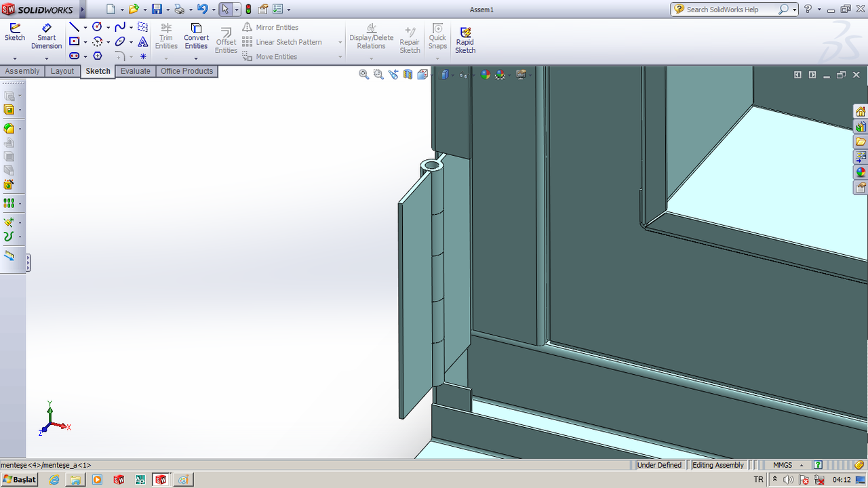Select the Circle sketch tool
This screenshot has height=488, width=868.
97,27
